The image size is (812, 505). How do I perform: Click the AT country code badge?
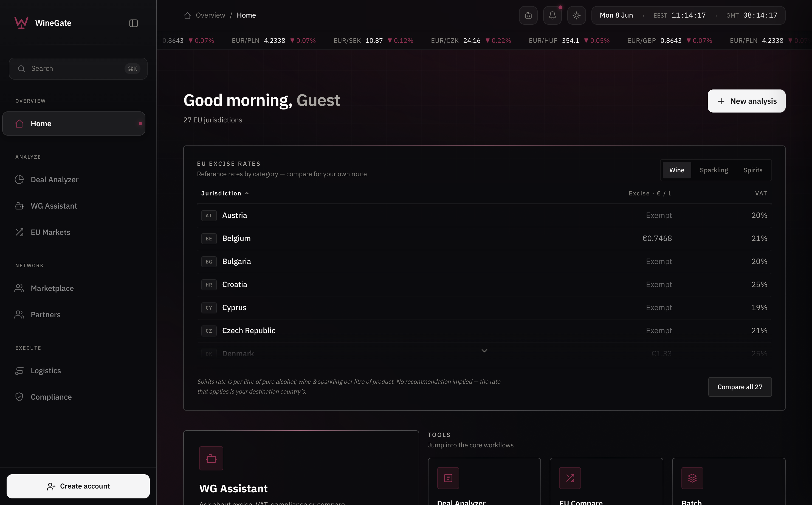[x=209, y=216]
